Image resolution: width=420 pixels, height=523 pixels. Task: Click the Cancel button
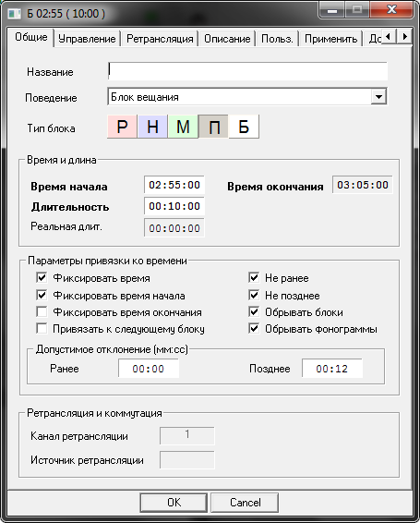point(245,503)
